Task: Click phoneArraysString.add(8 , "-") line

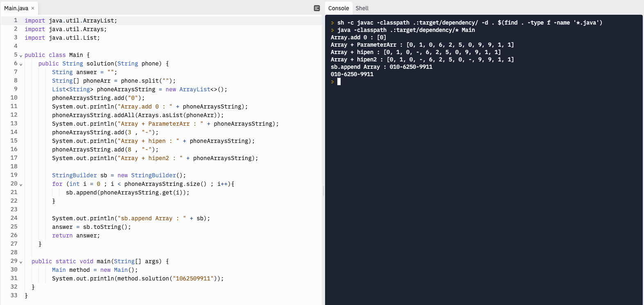Action: [105, 149]
